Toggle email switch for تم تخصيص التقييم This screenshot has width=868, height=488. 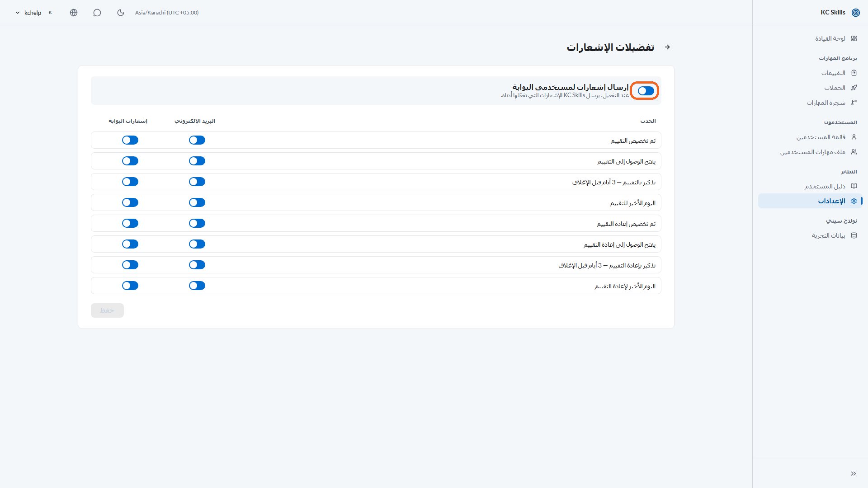(197, 140)
